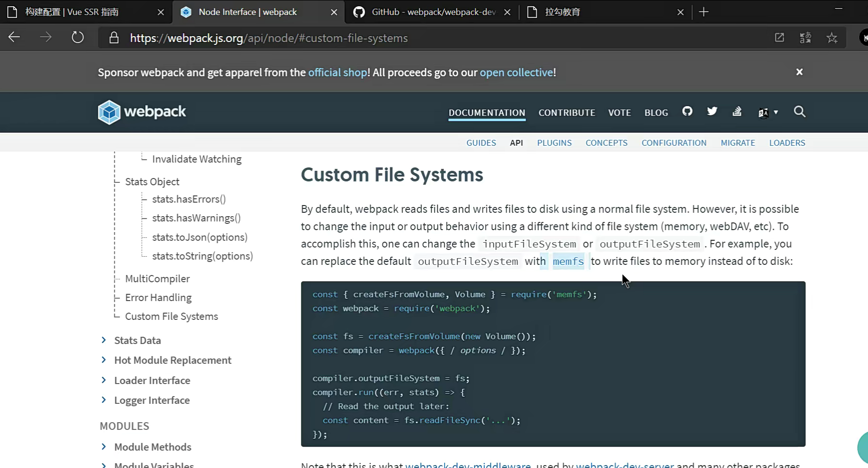Open the language selection dropdown

[768, 112]
